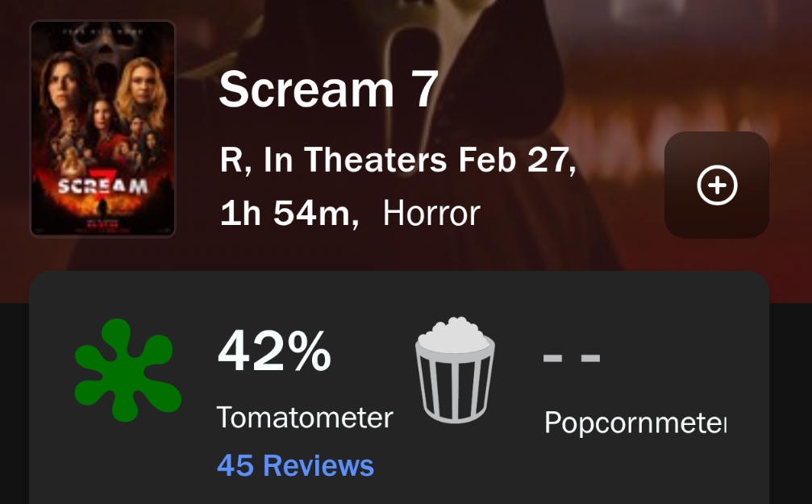
Task: Click the Tomatometer label
Action: click(x=304, y=418)
